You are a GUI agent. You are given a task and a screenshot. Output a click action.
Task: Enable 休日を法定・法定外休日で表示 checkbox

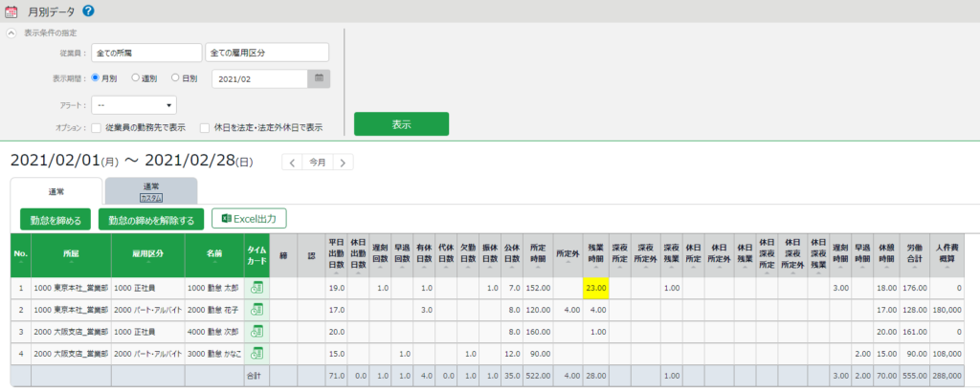205,127
